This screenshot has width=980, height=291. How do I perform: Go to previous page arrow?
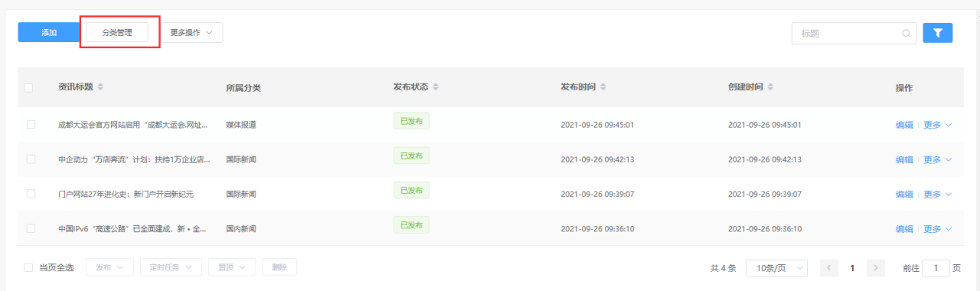coord(829,268)
